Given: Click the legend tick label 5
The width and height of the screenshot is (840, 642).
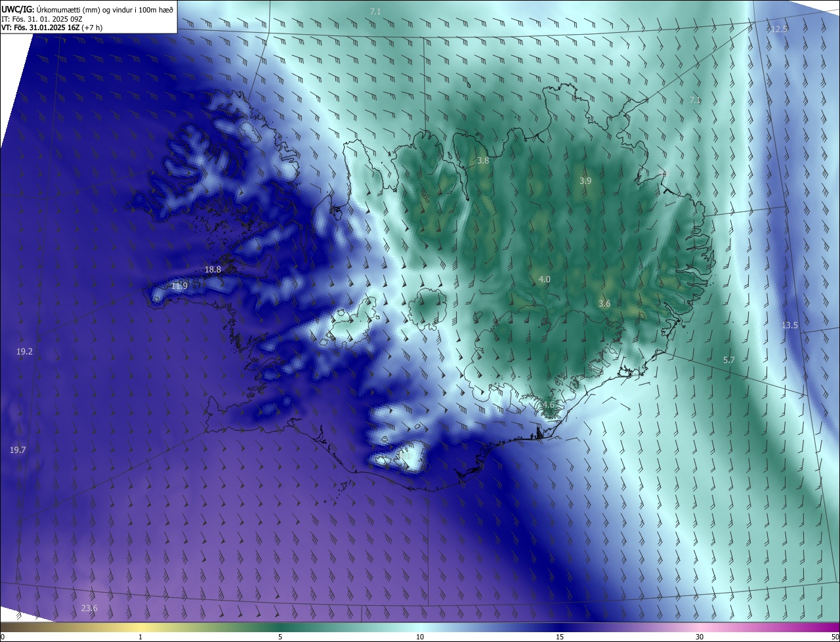Looking at the screenshot, I should point(280,637).
